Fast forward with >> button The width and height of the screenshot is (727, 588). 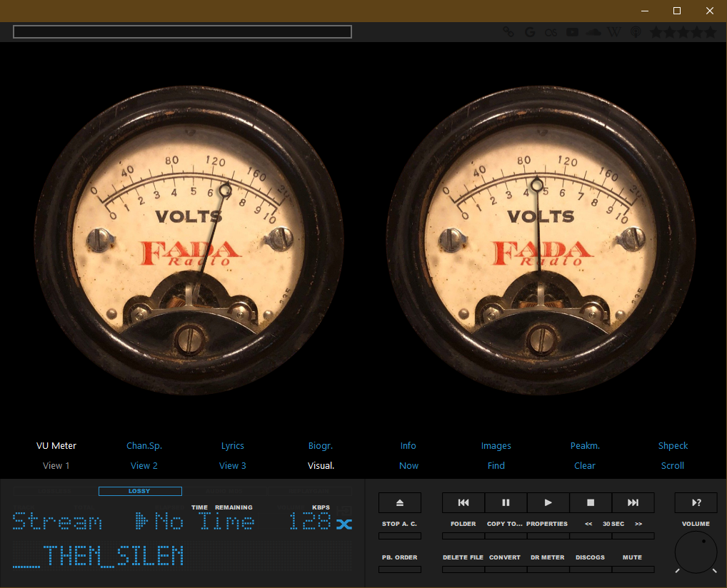click(x=639, y=524)
